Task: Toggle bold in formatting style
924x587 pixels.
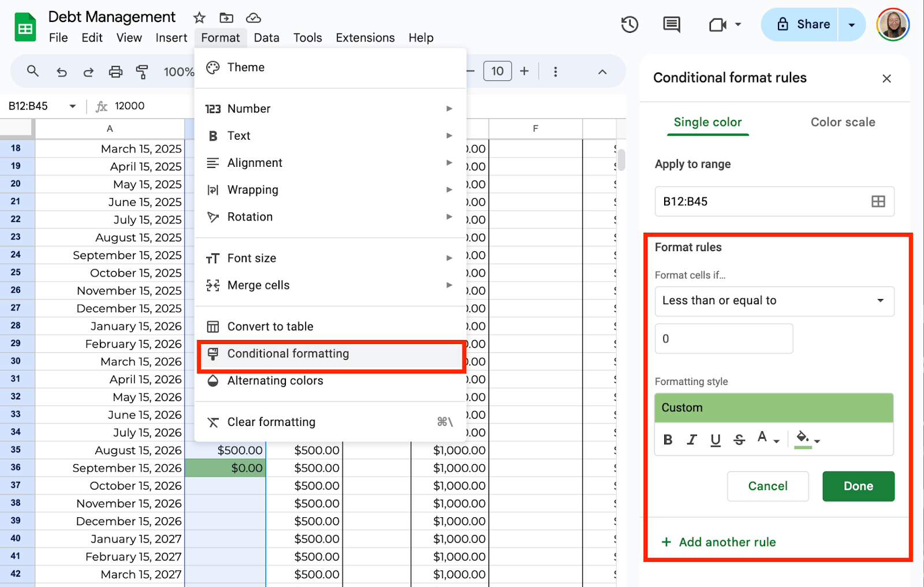Action: pos(668,440)
